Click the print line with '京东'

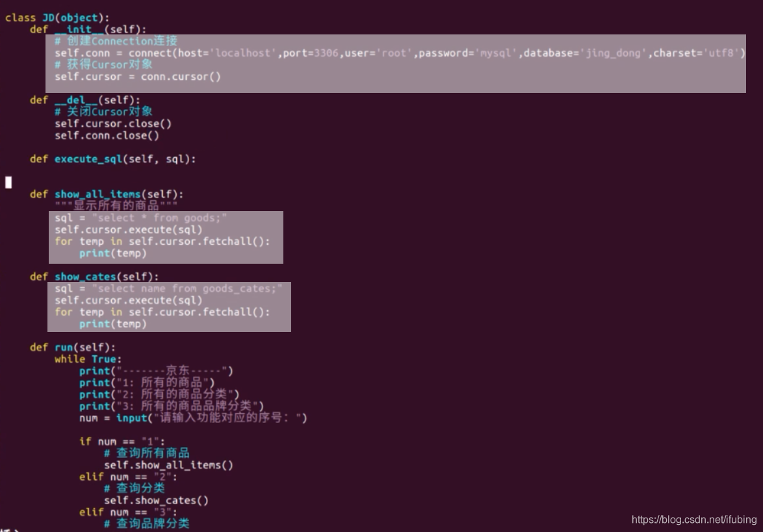[x=156, y=371]
